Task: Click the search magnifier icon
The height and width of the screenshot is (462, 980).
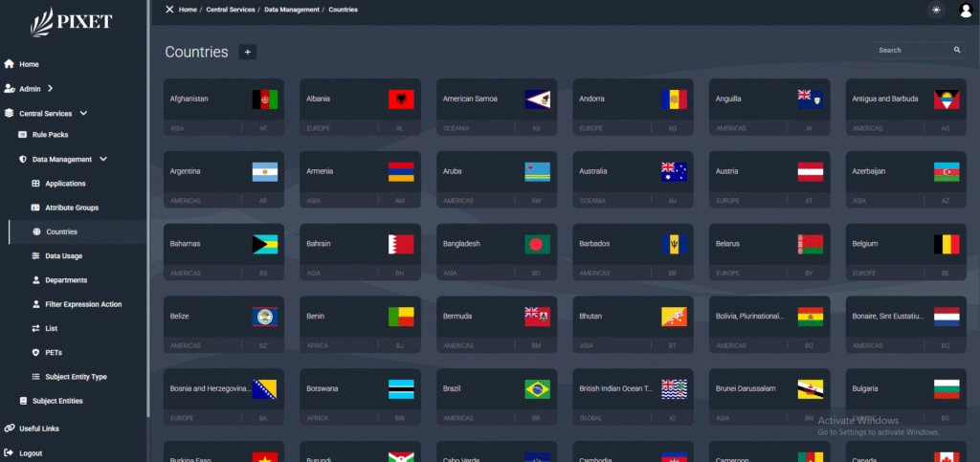Action: point(957,50)
